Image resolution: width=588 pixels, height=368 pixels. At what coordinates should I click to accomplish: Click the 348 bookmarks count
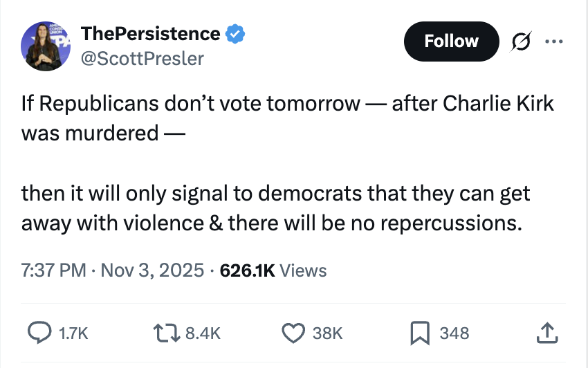[454, 333]
